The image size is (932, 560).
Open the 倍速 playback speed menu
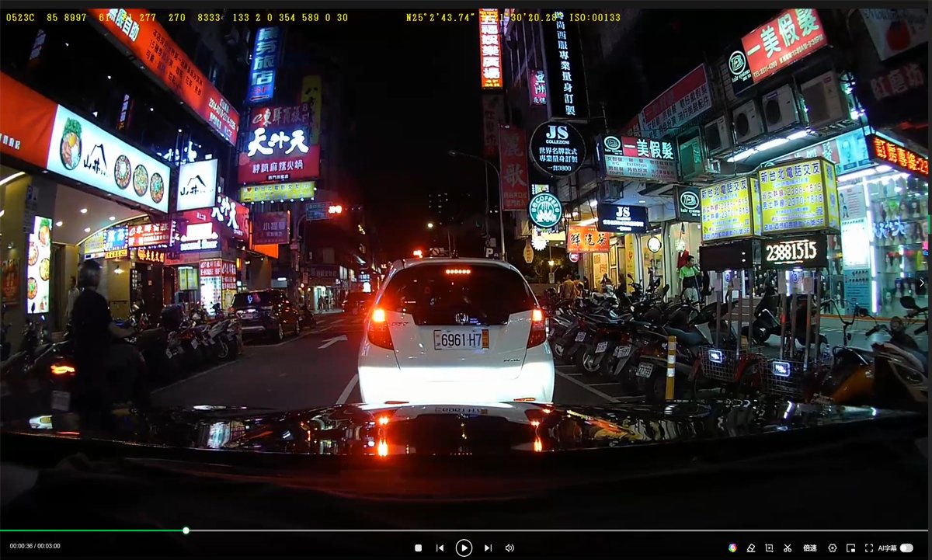point(809,548)
